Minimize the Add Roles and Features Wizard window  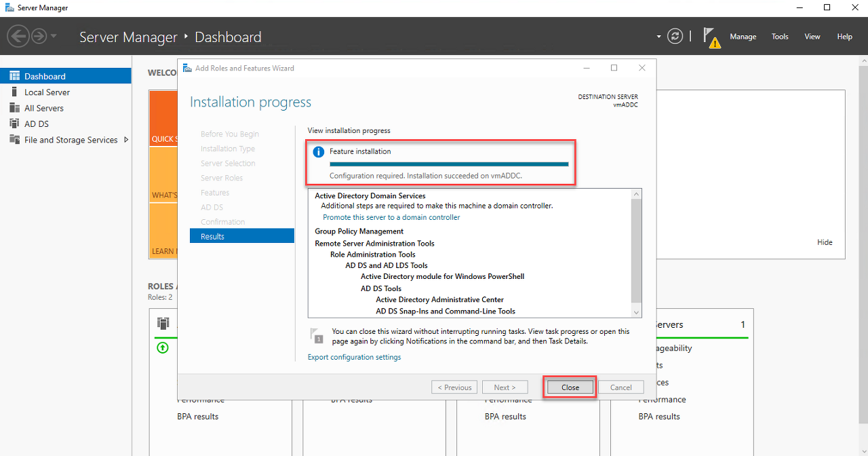click(x=585, y=68)
